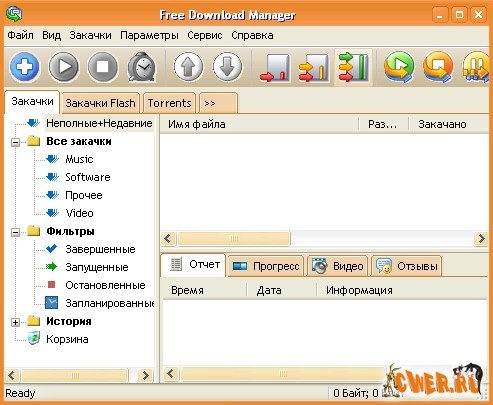493x405 pixels.
Task: Open the scheduler alarm clock icon
Action: click(x=142, y=67)
